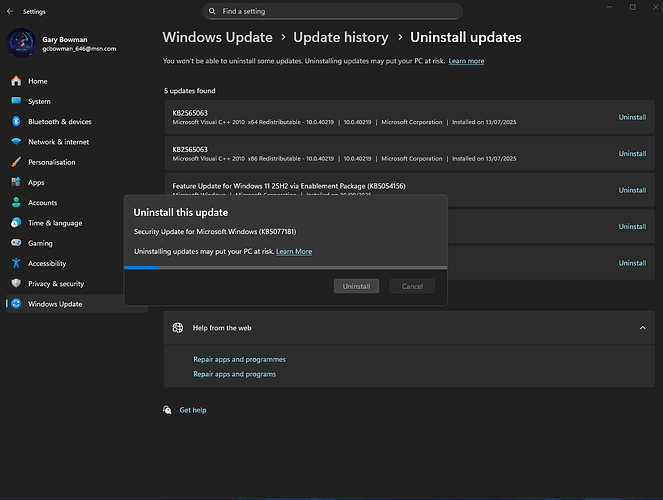663x500 pixels.
Task: Collapse the Help from the web section
Action: tap(640, 327)
